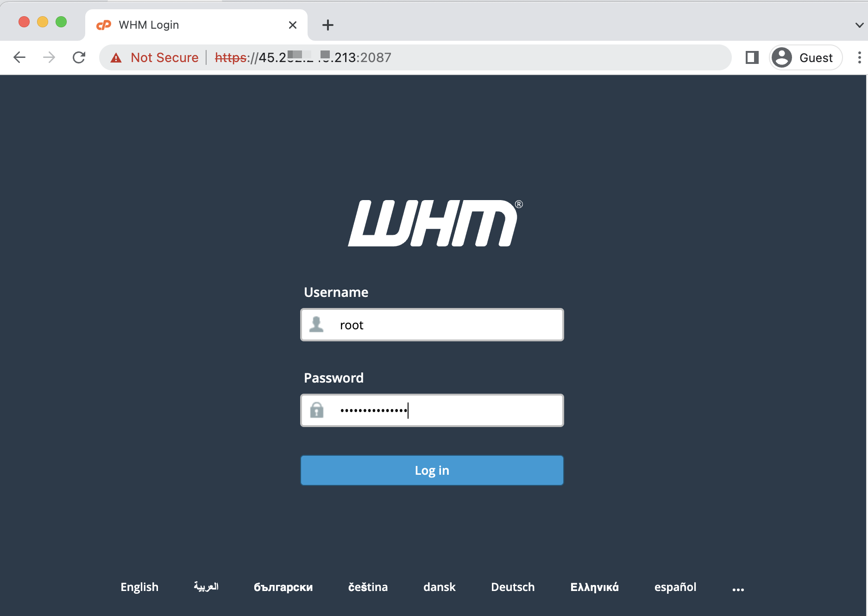Viewport: 868px width, 616px height.
Task: Open the Chrome three-dot menu
Action: (859, 57)
